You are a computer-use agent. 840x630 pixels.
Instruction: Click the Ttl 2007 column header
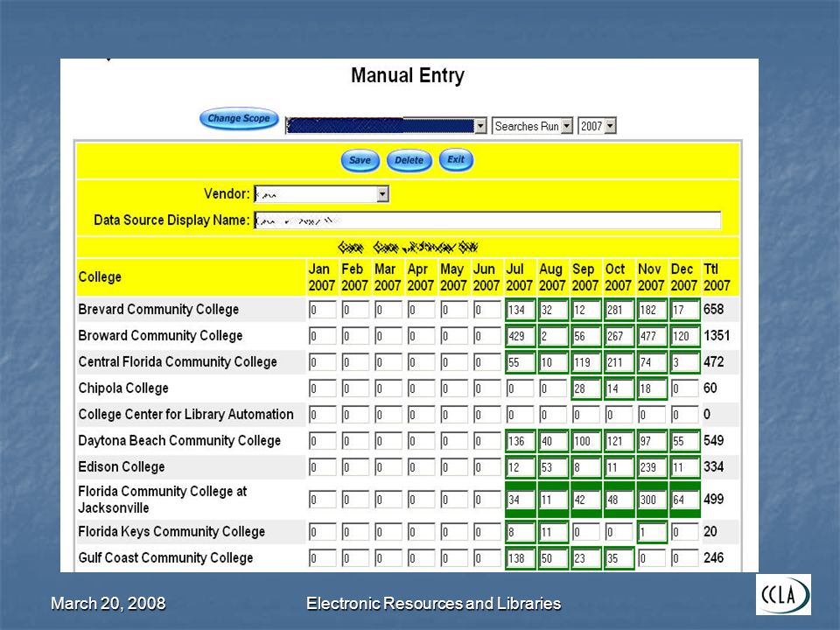point(717,277)
